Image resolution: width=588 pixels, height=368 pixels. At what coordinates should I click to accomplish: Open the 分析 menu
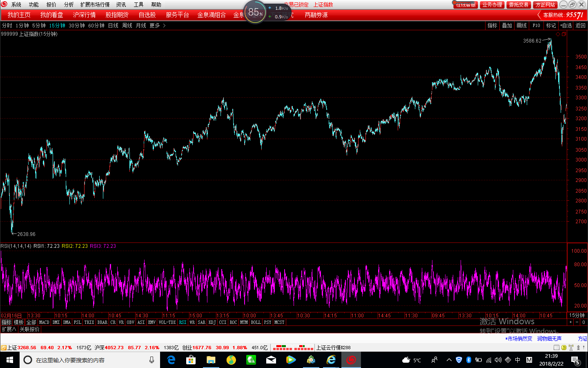tap(69, 4)
